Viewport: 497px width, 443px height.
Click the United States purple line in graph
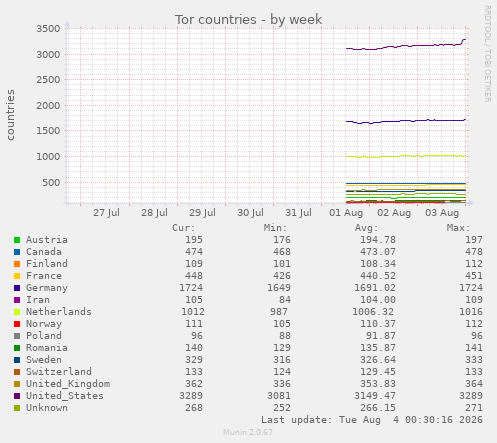pos(406,46)
